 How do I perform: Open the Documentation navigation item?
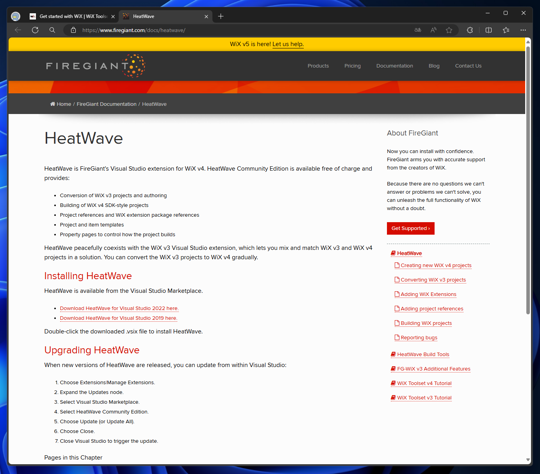tap(395, 66)
